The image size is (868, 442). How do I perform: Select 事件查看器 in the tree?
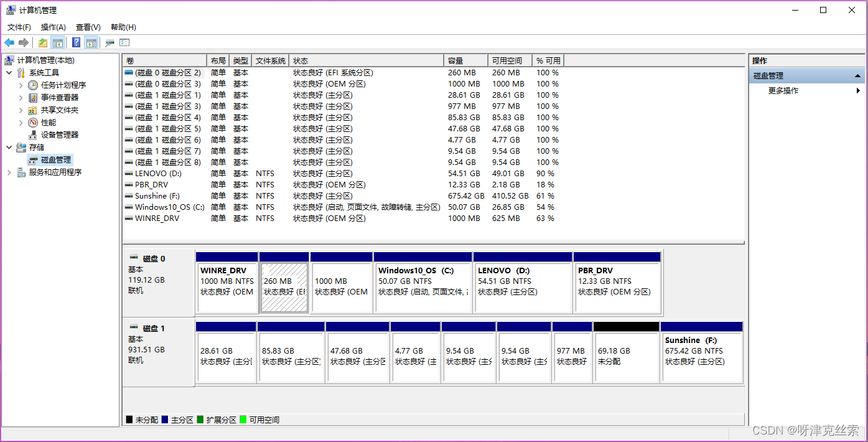pos(60,98)
